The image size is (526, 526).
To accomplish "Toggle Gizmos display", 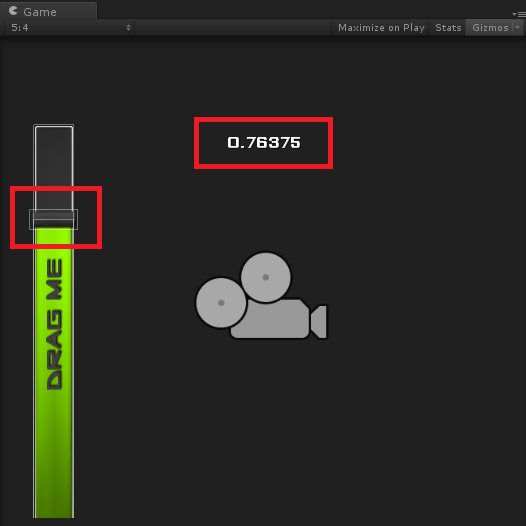I will pyautogui.click(x=490, y=28).
